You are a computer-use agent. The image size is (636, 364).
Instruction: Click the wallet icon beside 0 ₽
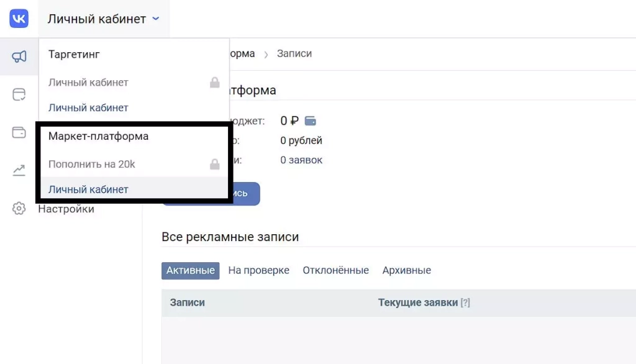click(311, 121)
